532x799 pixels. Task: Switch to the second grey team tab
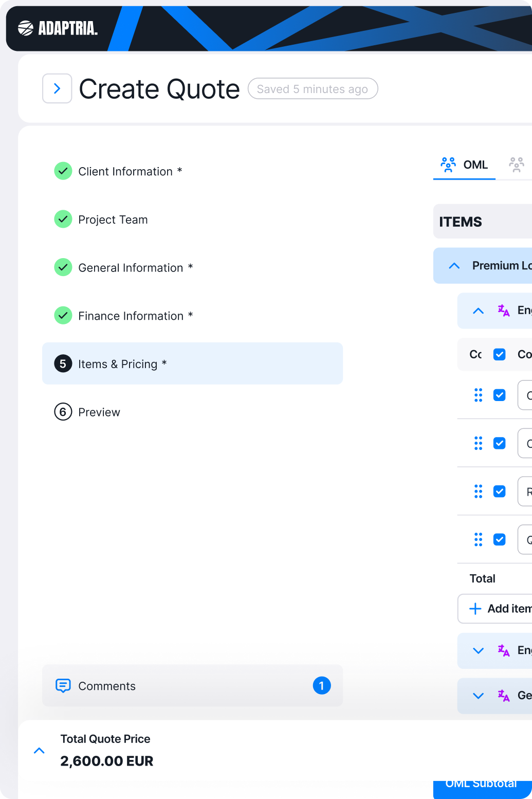pyautogui.click(x=517, y=165)
